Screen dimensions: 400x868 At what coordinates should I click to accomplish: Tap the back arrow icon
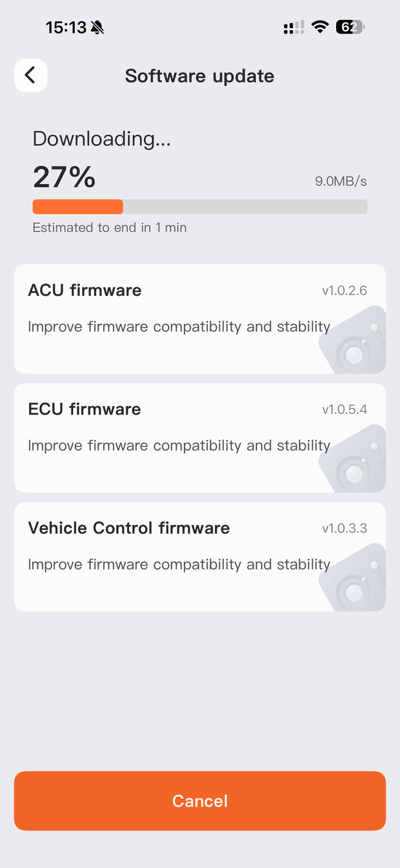point(30,76)
